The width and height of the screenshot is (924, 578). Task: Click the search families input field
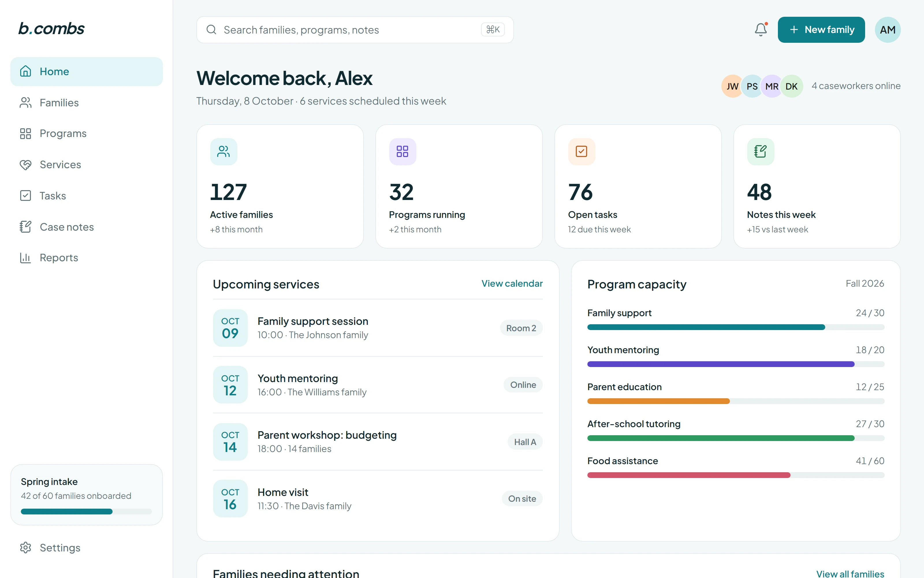[x=355, y=29]
